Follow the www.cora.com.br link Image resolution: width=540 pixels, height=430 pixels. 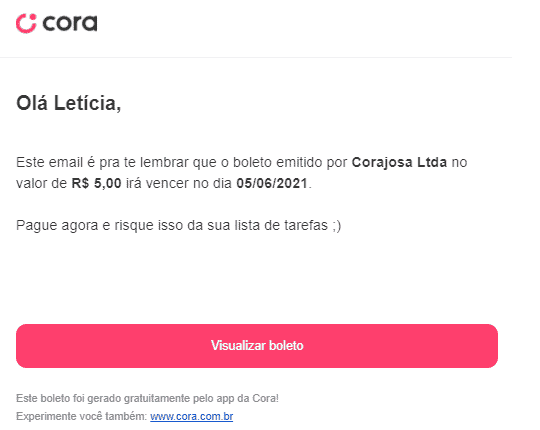pyautogui.click(x=191, y=416)
